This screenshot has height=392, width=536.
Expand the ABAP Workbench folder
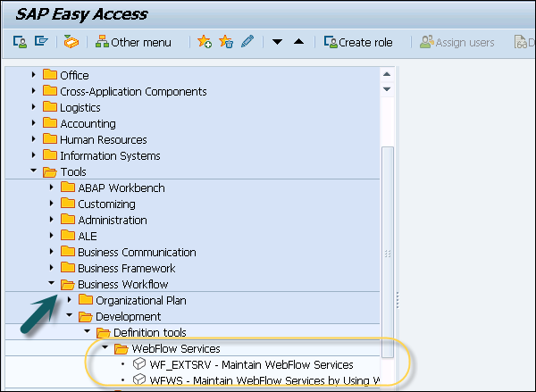tap(52, 188)
